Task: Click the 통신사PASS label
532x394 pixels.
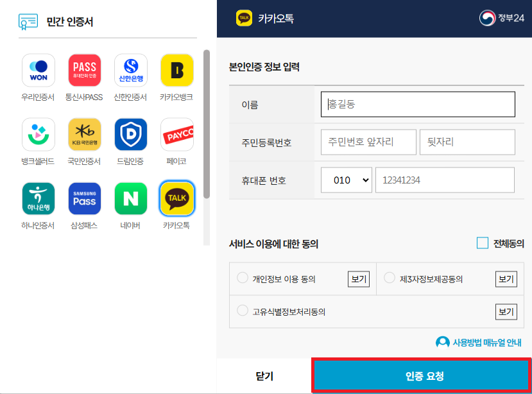Action: [x=84, y=97]
